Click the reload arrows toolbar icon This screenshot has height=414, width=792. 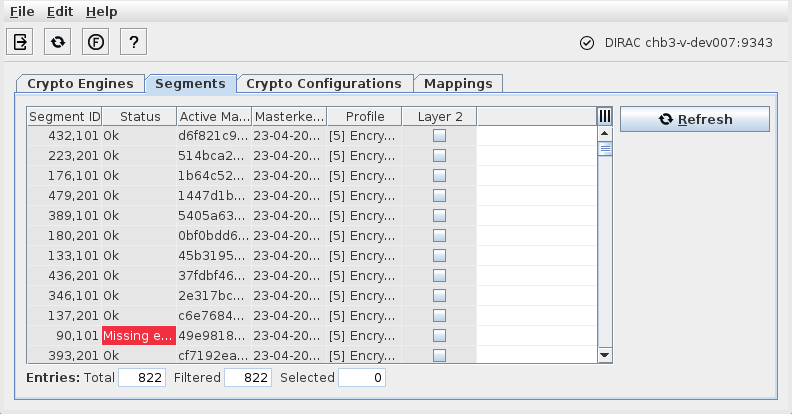pos(59,41)
